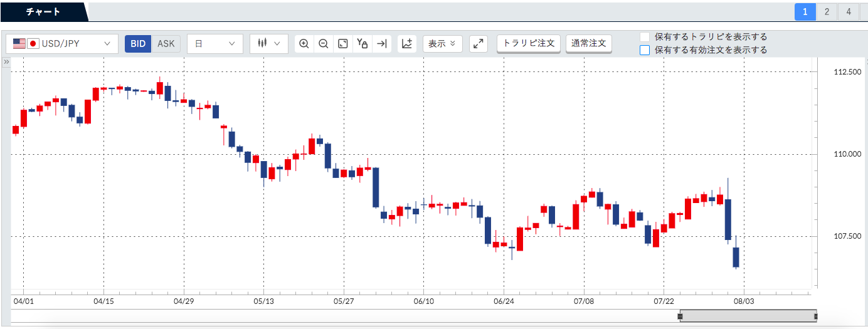This screenshot has height=329, width=868.
Task: Click the chart range scrollbar thumb
Action: pyautogui.click(x=748, y=316)
